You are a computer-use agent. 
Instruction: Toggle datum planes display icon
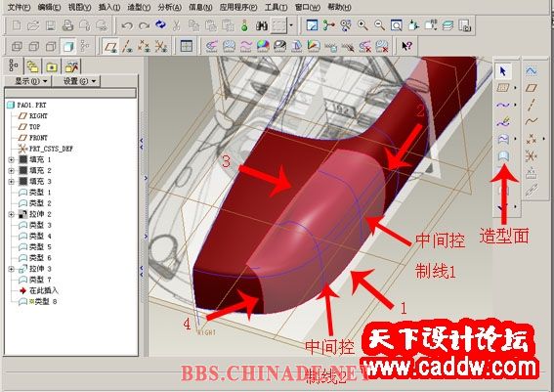(x=110, y=46)
